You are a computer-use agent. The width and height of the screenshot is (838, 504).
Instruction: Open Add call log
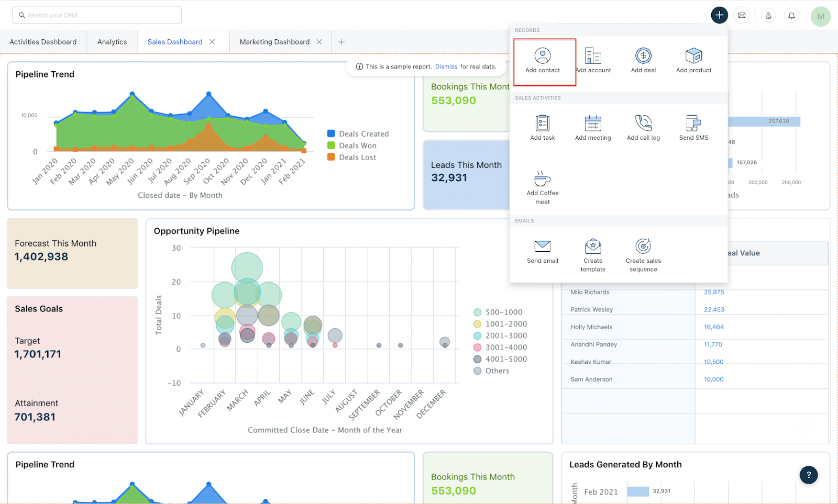(643, 128)
